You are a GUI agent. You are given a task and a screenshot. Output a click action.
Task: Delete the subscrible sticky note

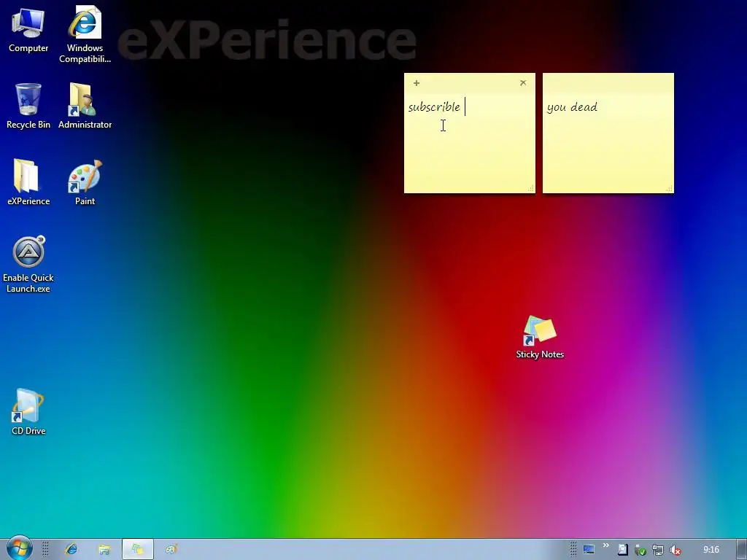click(x=523, y=83)
